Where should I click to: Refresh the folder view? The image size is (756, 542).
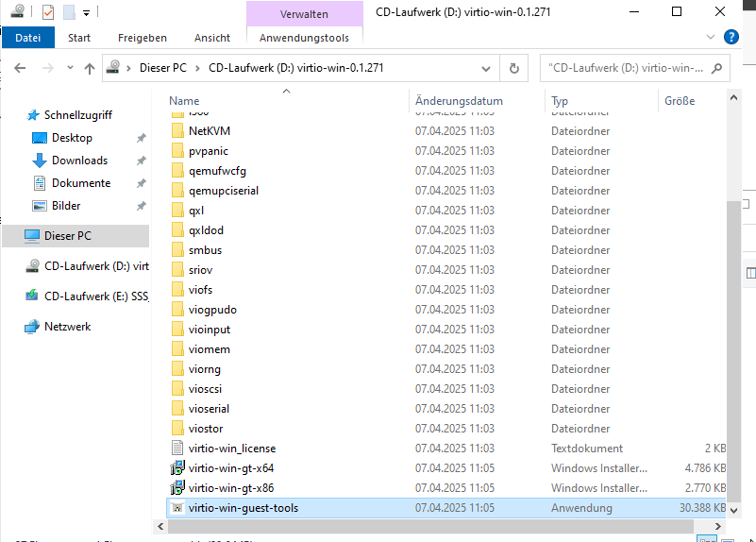(x=514, y=68)
